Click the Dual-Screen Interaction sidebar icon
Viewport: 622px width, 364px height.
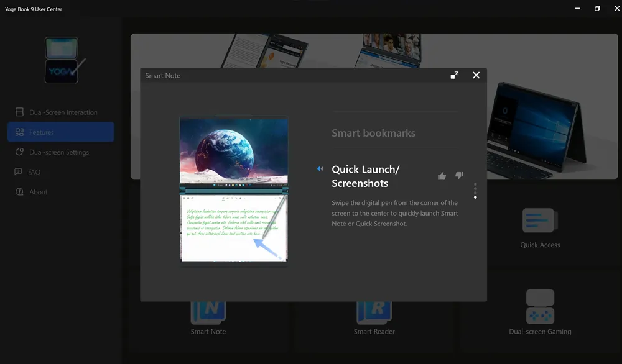[x=19, y=112]
